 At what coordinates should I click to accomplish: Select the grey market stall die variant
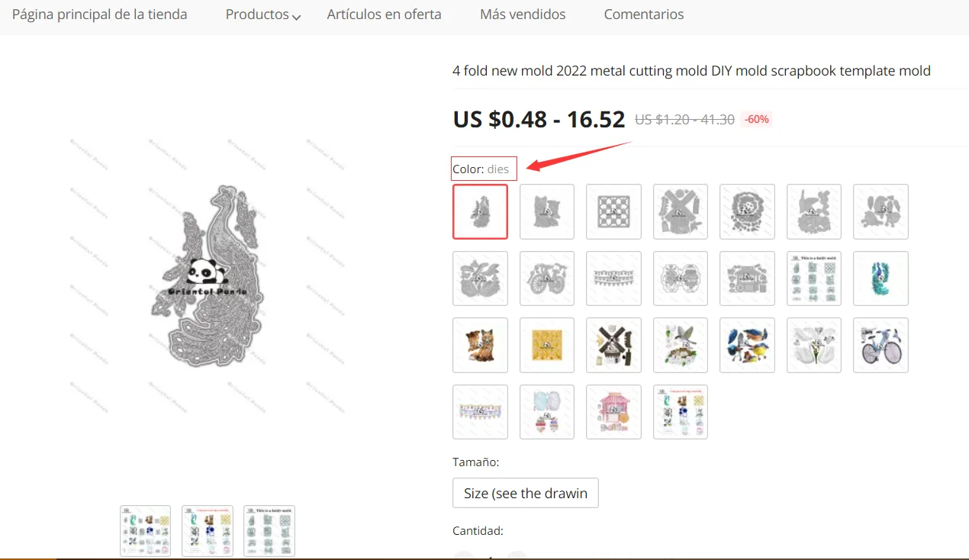(x=747, y=278)
